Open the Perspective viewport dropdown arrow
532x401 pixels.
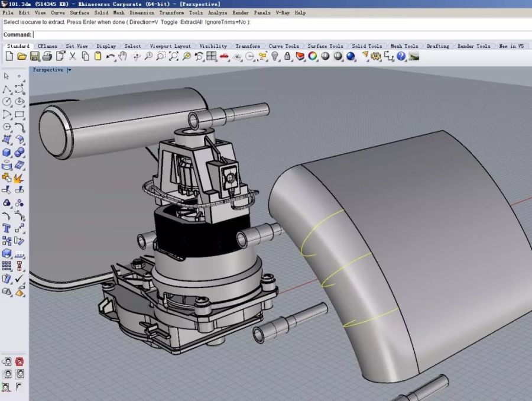(69, 70)
